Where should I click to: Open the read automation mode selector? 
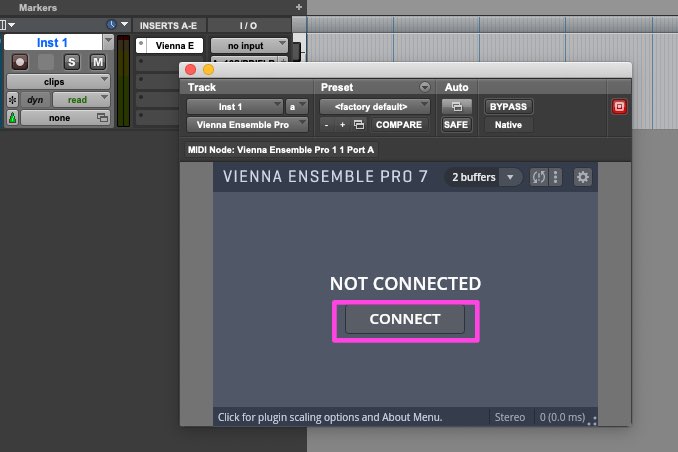point(81,100)
